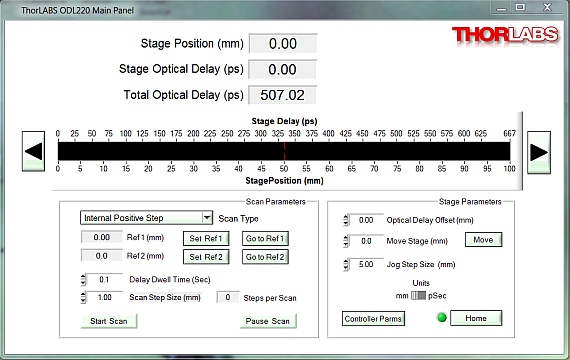Click Go to Ref 1 button
The width and height of the screenshot is (570, 360).
click(265, 239)
